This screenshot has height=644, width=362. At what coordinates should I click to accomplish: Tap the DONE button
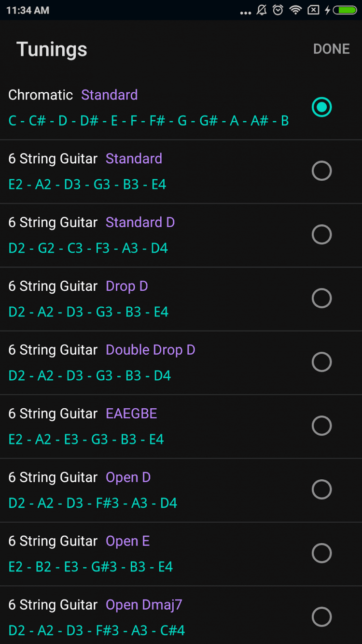coord(331,49)
